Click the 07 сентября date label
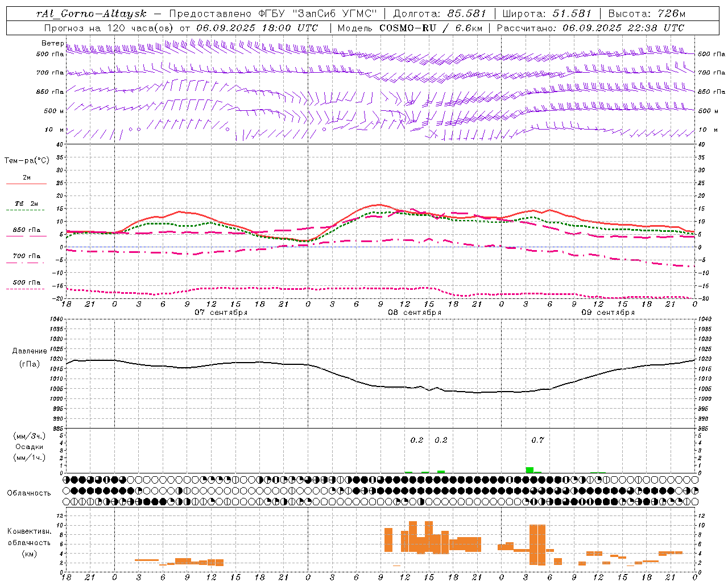 click(221, 313)
